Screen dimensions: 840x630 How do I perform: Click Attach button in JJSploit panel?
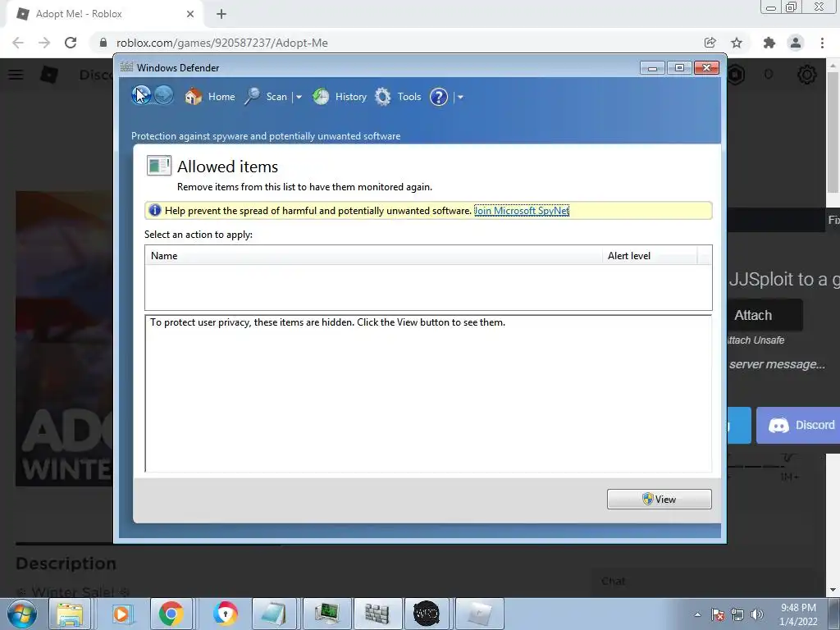pos(765,315)
